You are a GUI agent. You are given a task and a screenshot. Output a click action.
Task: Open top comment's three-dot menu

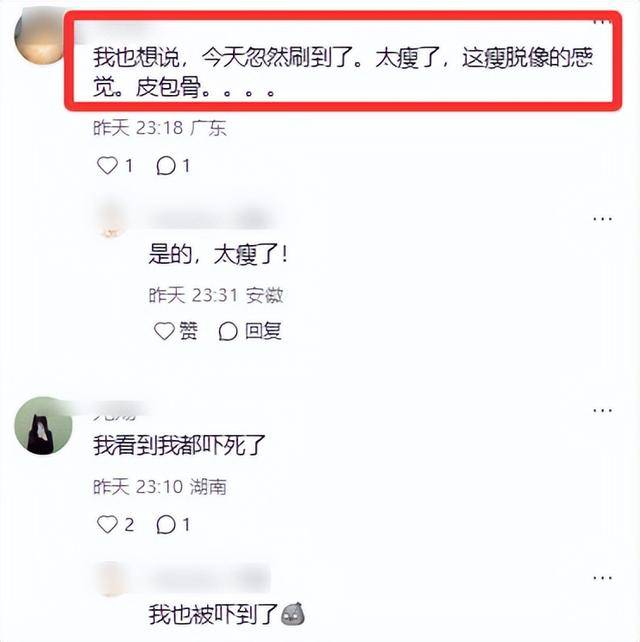point(602,22)
